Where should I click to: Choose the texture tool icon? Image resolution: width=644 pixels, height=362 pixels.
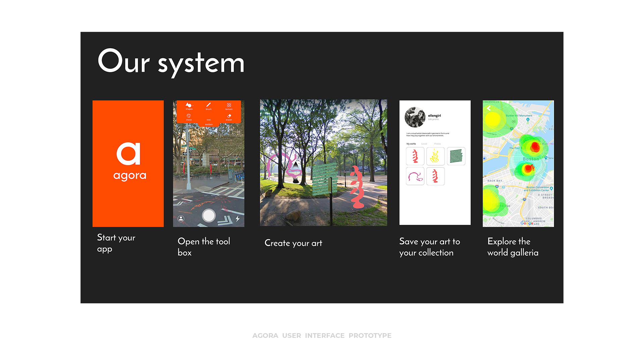pos(229,105)
